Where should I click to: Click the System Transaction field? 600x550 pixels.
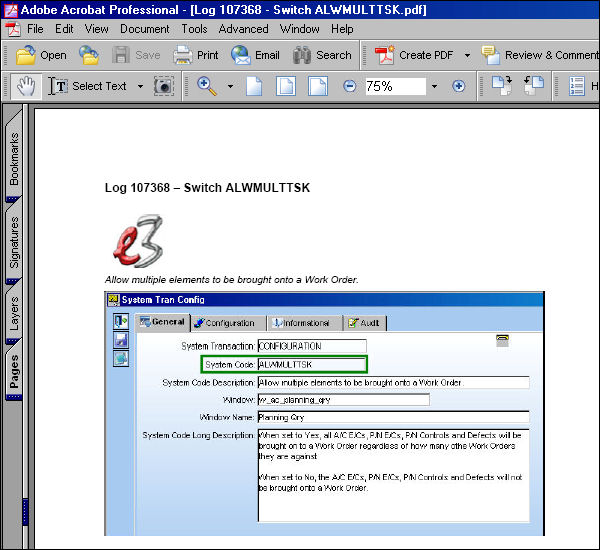pos(312,346)
